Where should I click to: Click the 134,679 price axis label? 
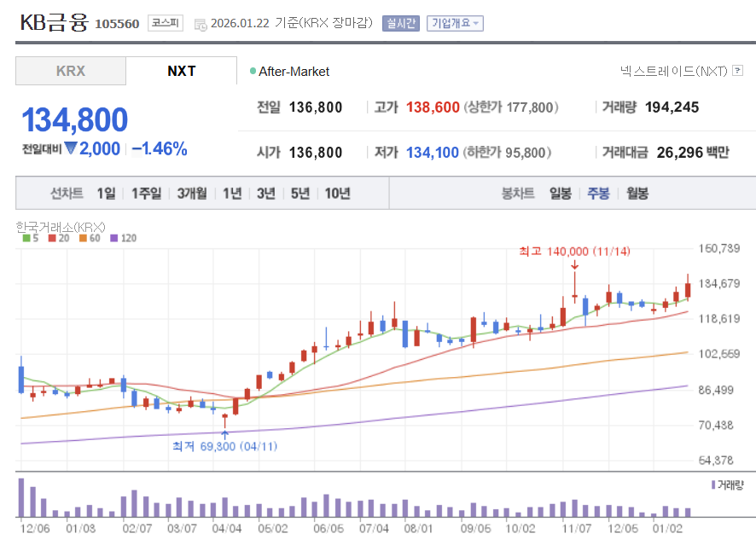pyautogui.click(x=718, y=283)
